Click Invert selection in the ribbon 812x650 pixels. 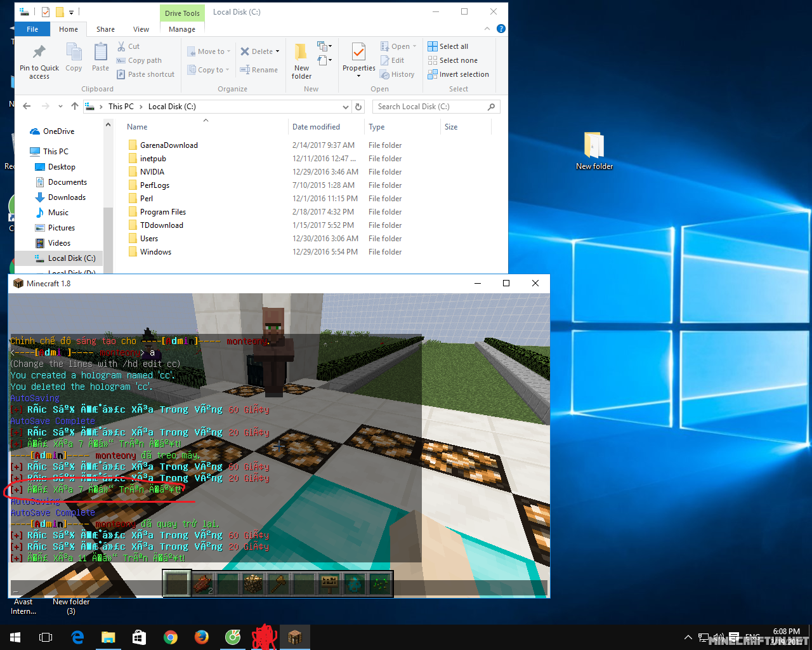coord(458,74)
